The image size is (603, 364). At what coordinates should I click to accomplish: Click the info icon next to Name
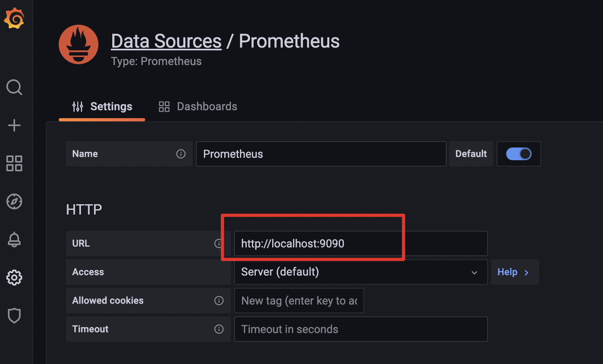(181, 154)
